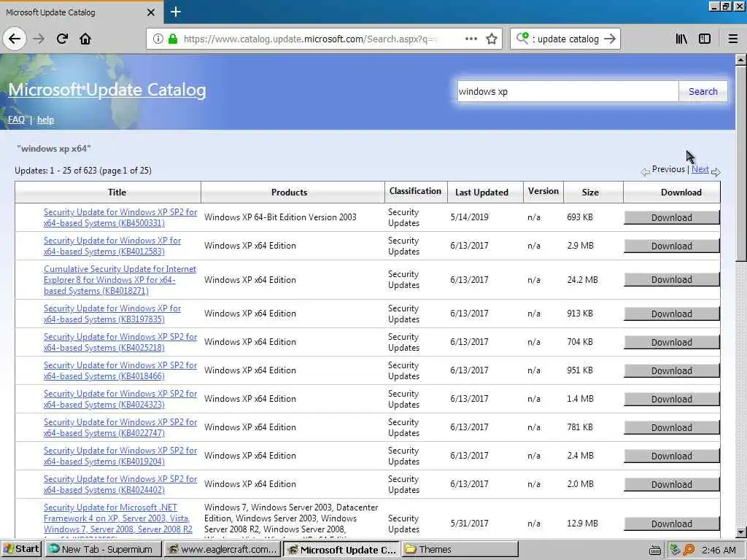The width and height of the screenshot is (747, 560).
Task: Open the hamburger application menu
Action: pos(733,39)
